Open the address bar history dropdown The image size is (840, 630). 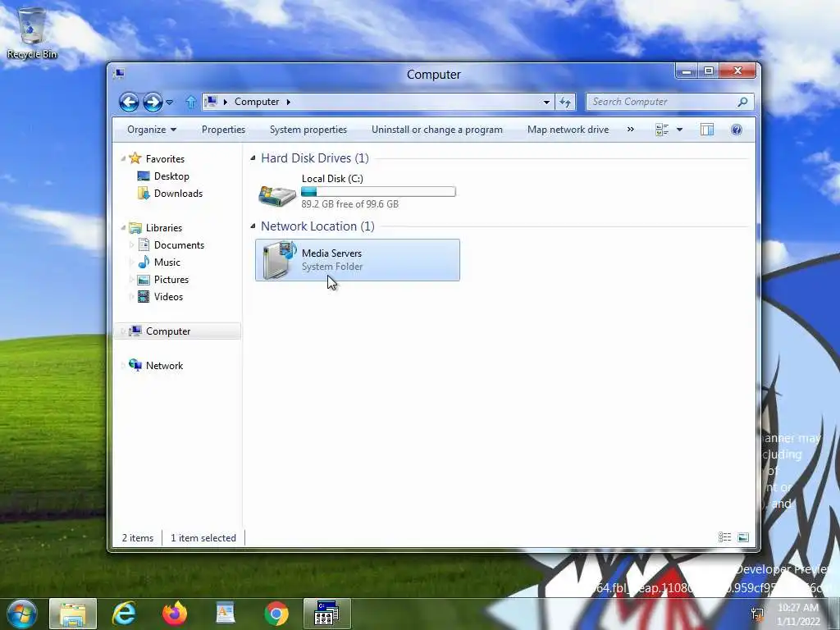pyautogui.click(x=546, y=102)
